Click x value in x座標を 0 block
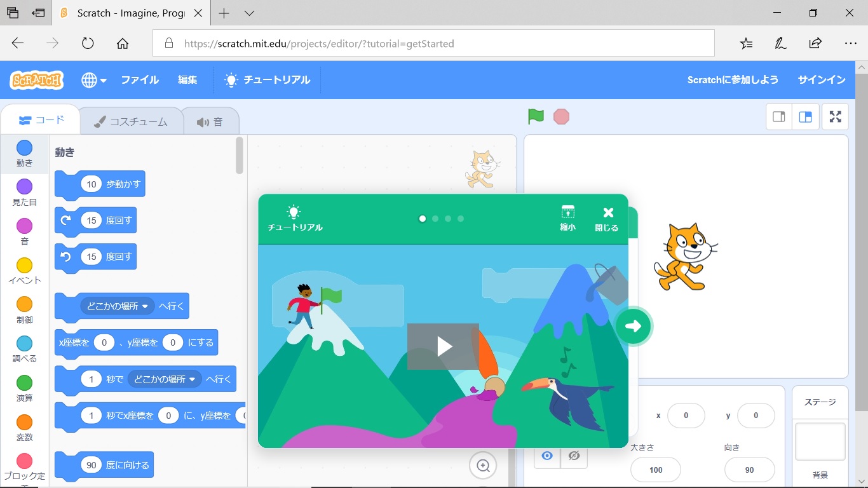The width and height of the screenshot is (868, 488). point(104,342)
